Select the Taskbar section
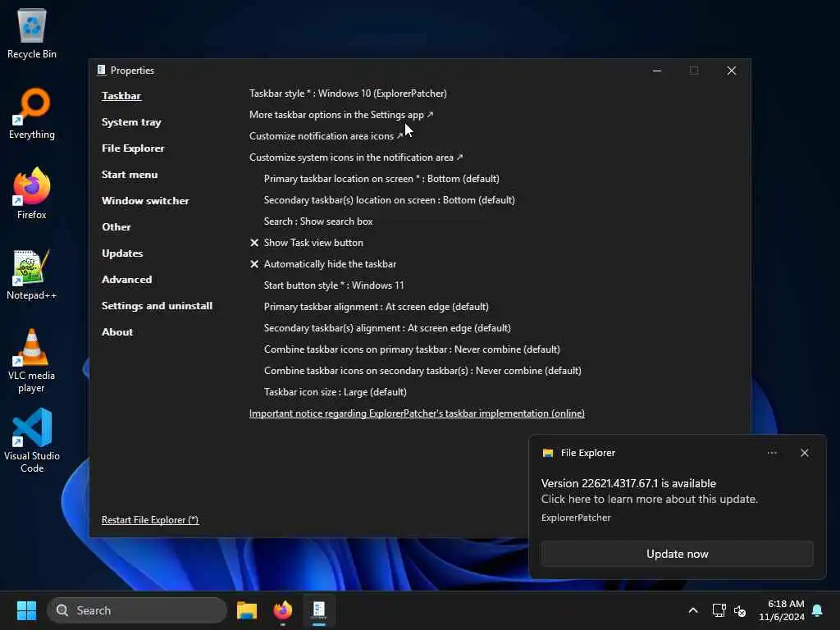 pyautogui.click(x=121, y=96)
